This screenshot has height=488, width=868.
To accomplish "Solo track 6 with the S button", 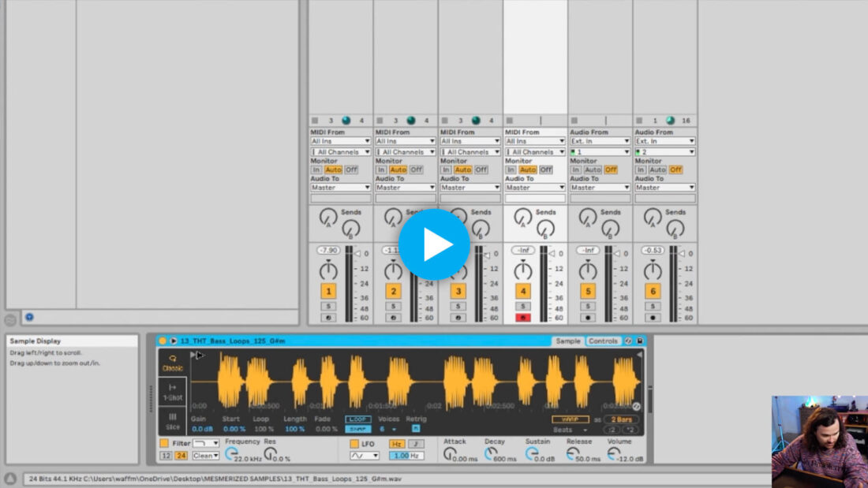I will coord(653,306).
